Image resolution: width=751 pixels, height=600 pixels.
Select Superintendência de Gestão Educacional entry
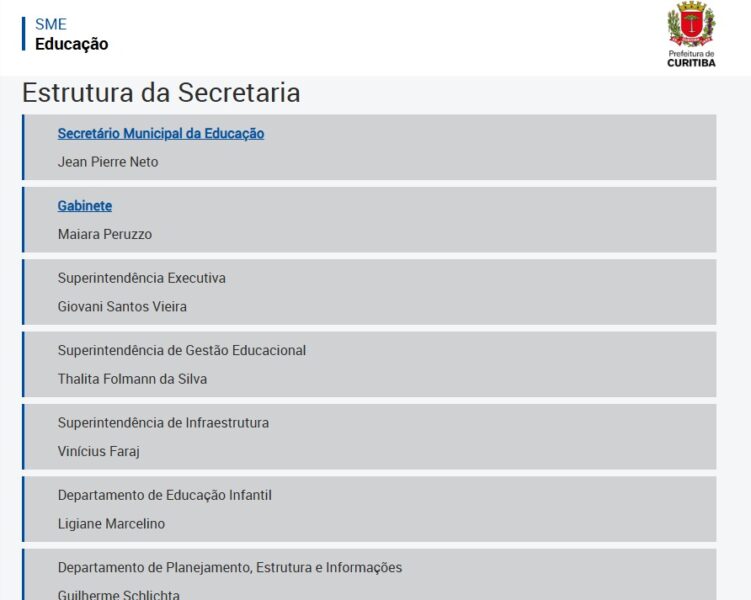click(182, 351)
